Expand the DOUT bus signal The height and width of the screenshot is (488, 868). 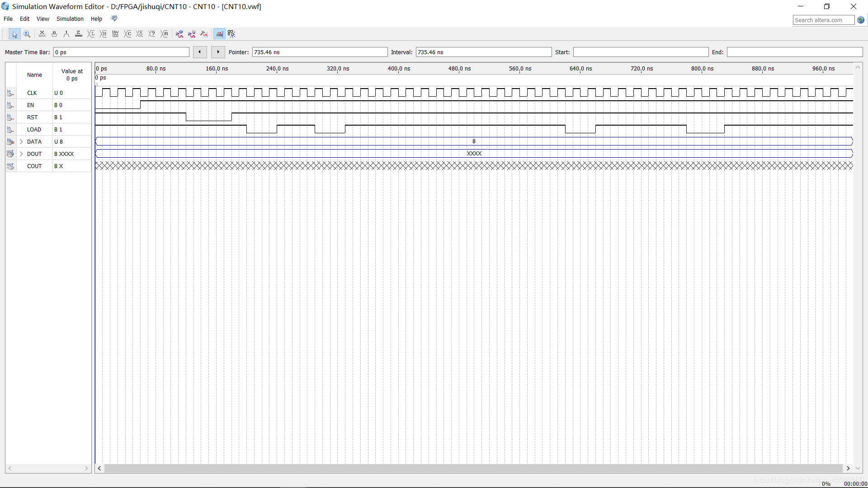(x=21, y=154)
